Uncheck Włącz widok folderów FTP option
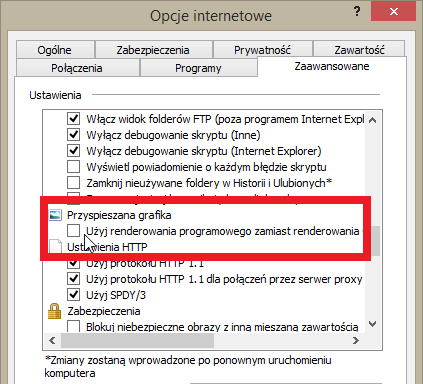 (73, 119)
